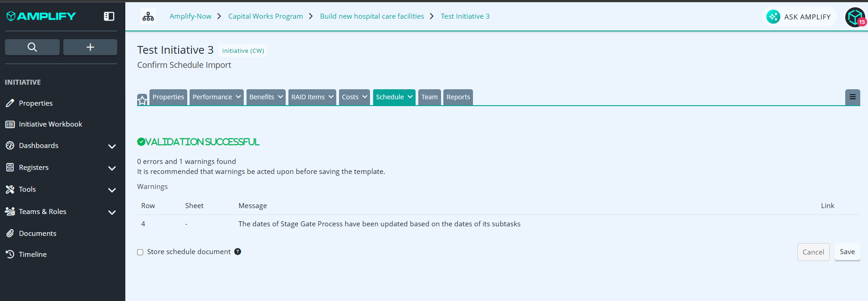Image resolution: width=868 pixels, height=301 pixels.
Task: Open the hamburger menu at tab bar right
Action: click(853, 97)
